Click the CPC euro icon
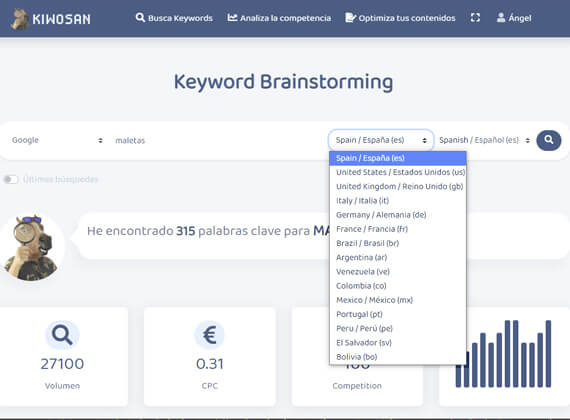Image resolution: width=570 pixels, height=420 pixels. point(209,335)
